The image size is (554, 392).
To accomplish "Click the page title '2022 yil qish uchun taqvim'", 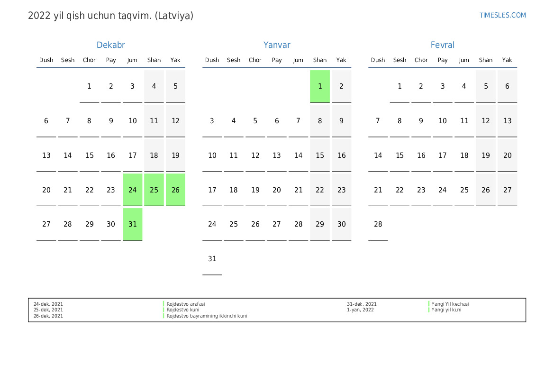I will pos(110,16).
